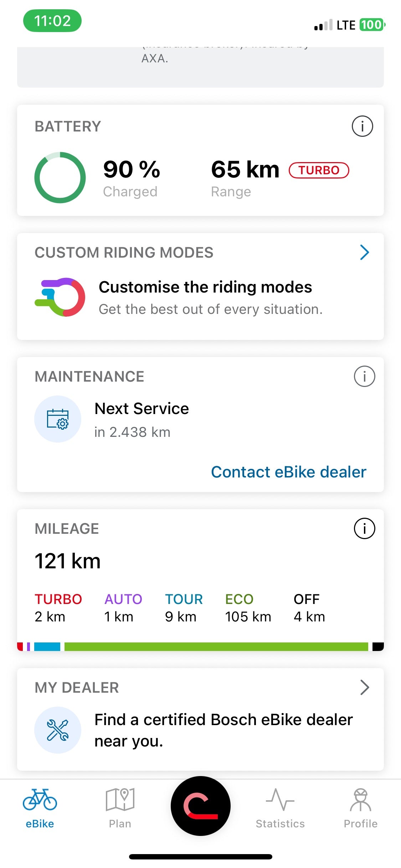Image resolution: width=401 pixels, height=868 pixels.
Task: Go to the Profile tab
Action: 360,808
